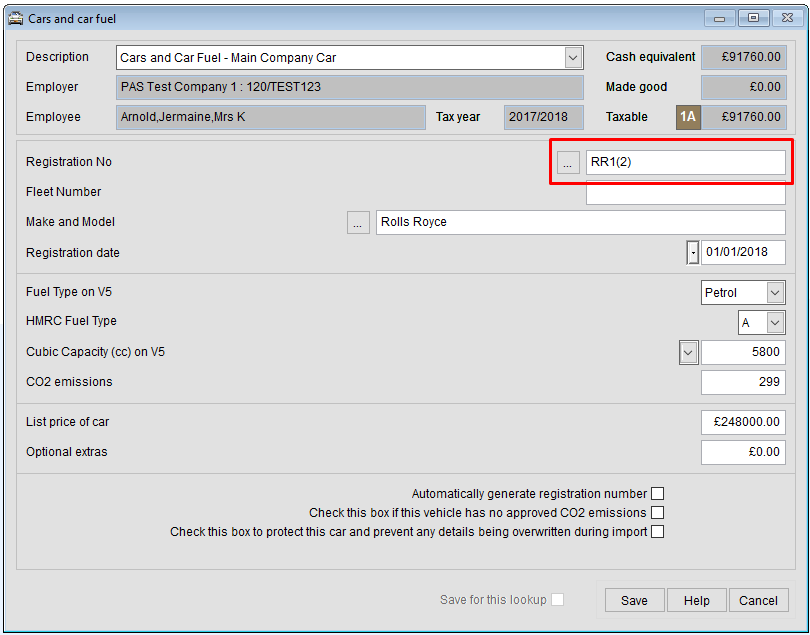Viewport: 810px width, 635px height.
Task: Click the car icon in the title bar
Action: (x=16, y=19)
